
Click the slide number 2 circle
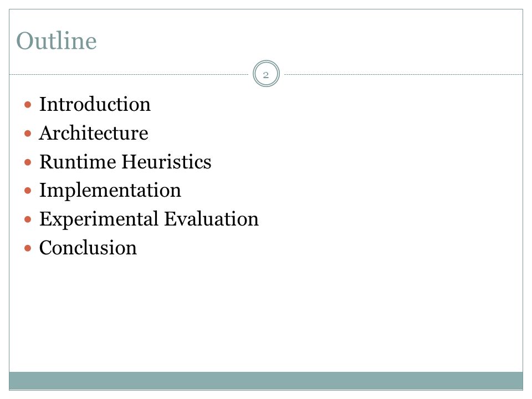pyautogui.click(x=266, y=74)
